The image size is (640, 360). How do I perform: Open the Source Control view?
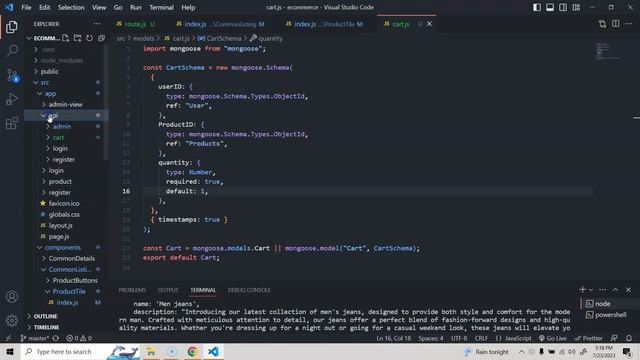pyautogui.click(x=12, y=75)
